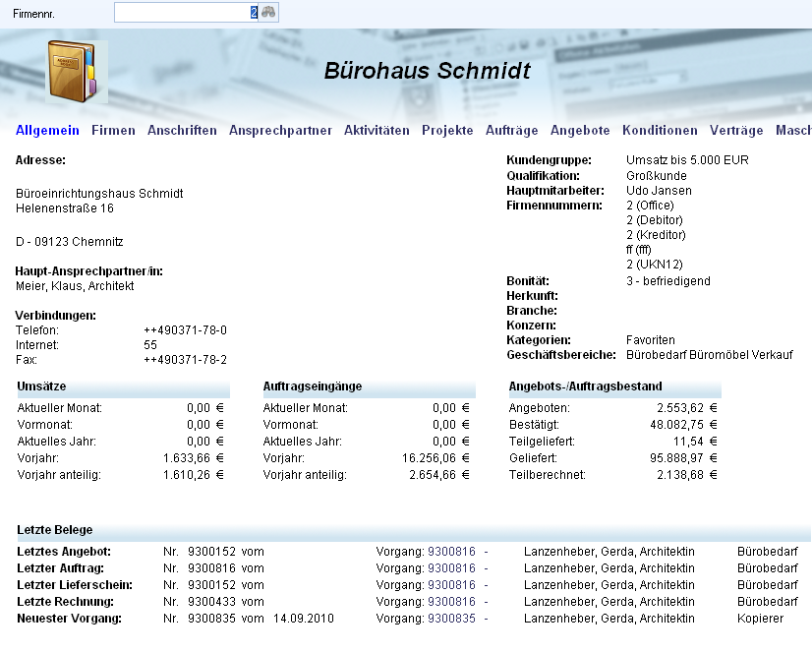
Task: Open the Projekte tab
Action: tap(447, 131)
